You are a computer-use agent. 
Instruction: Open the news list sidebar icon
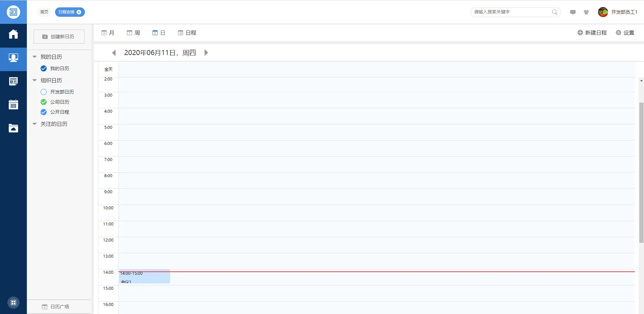point(13,81)
